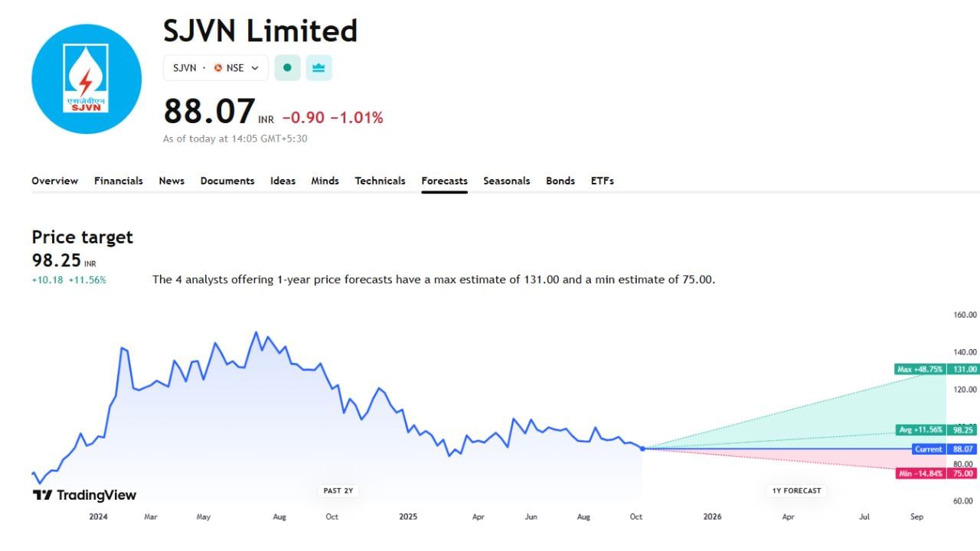The width and height of the screenshot is (980, 551).
Task: Click the TradingView logo on the chart
Action: pyautogui.click(x=84, y=495)
